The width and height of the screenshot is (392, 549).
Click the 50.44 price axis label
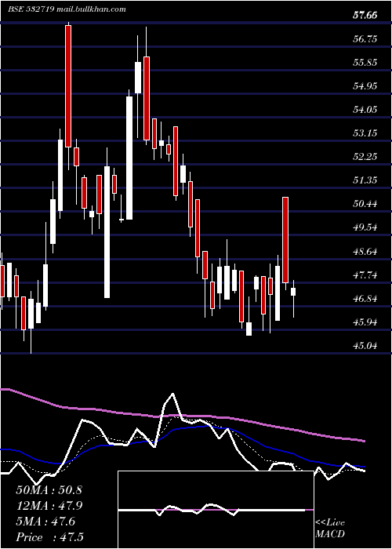(365, 204)
